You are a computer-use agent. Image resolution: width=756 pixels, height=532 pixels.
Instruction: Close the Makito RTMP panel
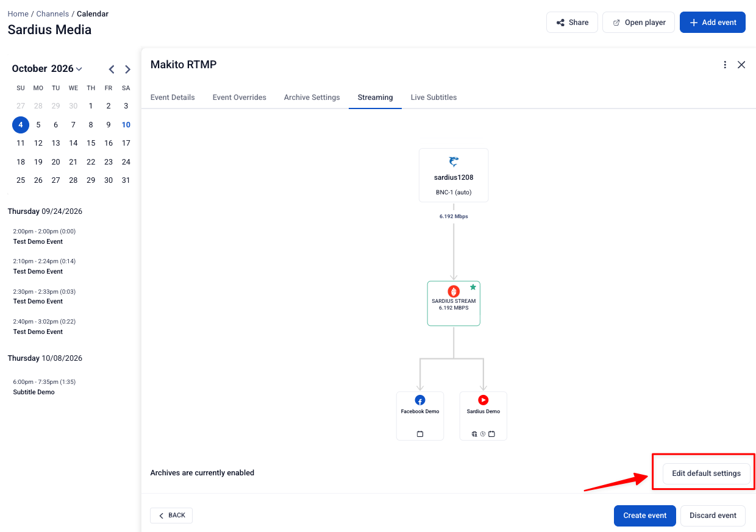pyautogui.click(x=741, y=65)
